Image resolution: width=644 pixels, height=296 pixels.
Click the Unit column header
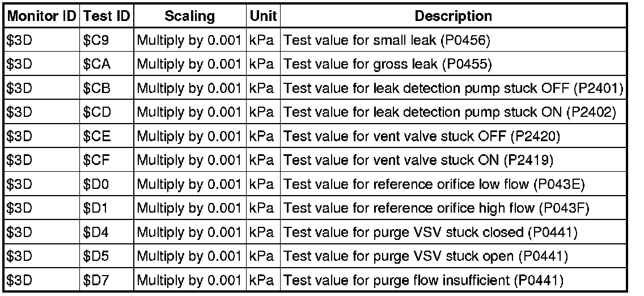263,16
